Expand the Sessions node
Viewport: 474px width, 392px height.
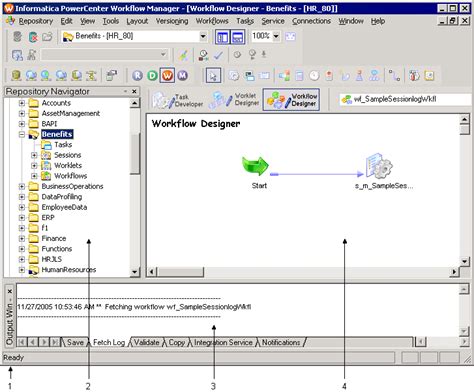[x=34, y=155]
